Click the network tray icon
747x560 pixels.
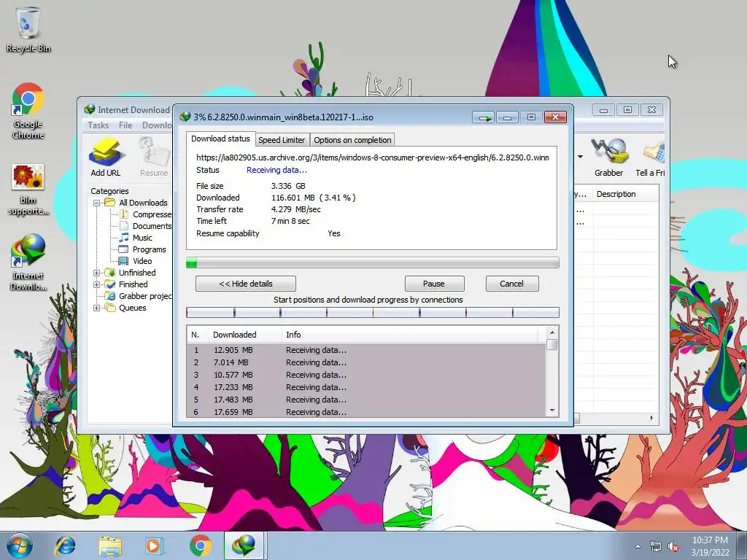click(x=656, y=547)
